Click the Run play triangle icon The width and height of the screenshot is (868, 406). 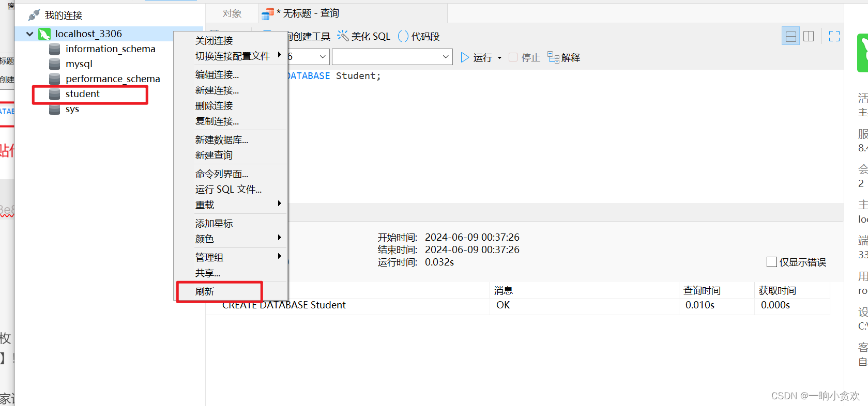point(465,57)
